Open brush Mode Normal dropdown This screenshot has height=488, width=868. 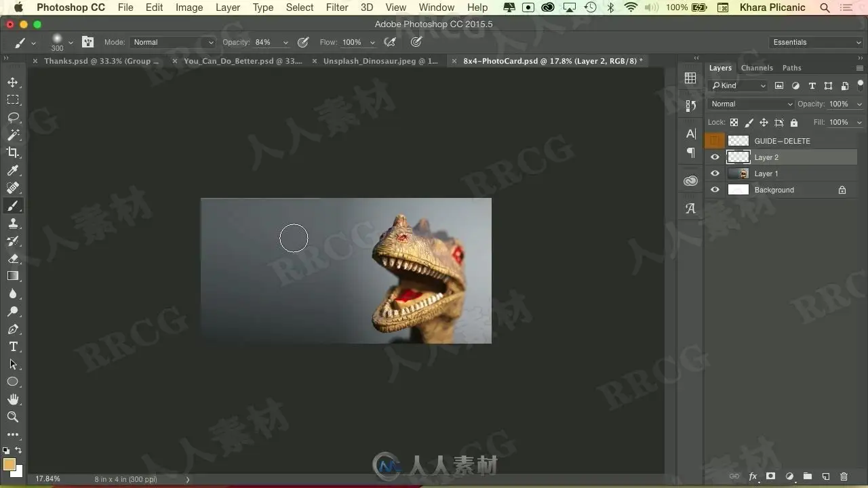tap(173, 42)
